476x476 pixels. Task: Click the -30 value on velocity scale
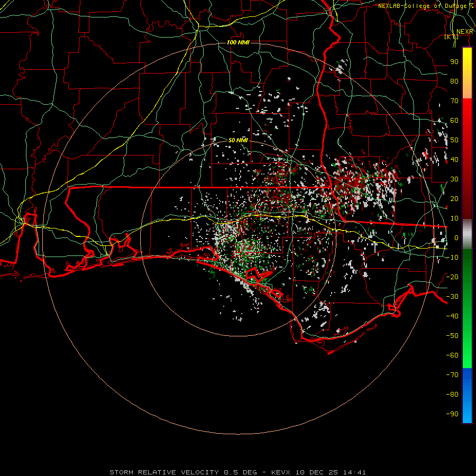(x=452, y=297)
